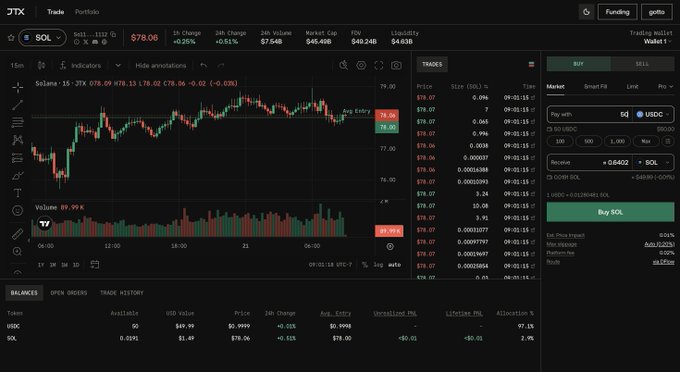Viewport: 680px width, 372px height.
Task: Copy the Sol1...1112 token address
Action: pos(113,34)
